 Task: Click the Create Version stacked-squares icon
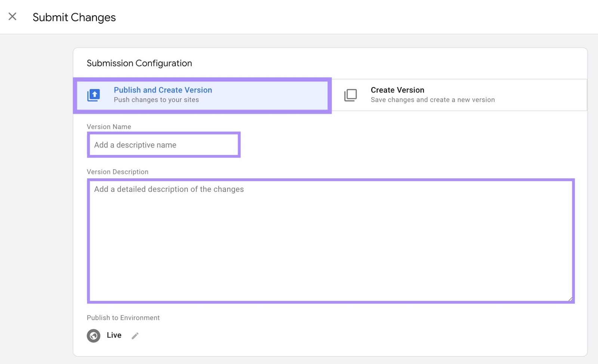pos(350,95)
